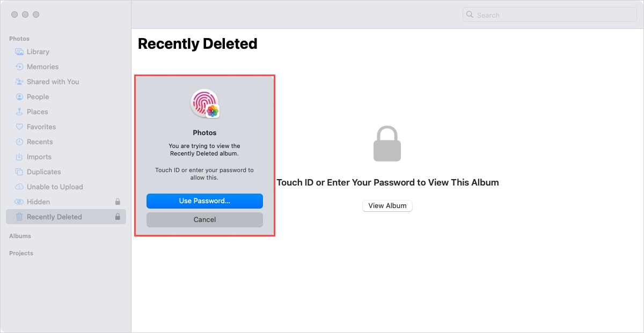Select the Duplicates icon in sidebar

[x=18, y=172]
